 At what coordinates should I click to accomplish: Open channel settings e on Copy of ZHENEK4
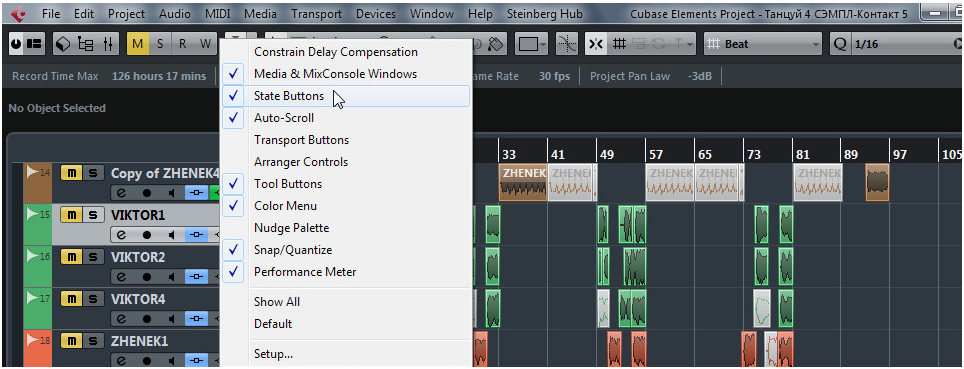[x=121, y=192]
